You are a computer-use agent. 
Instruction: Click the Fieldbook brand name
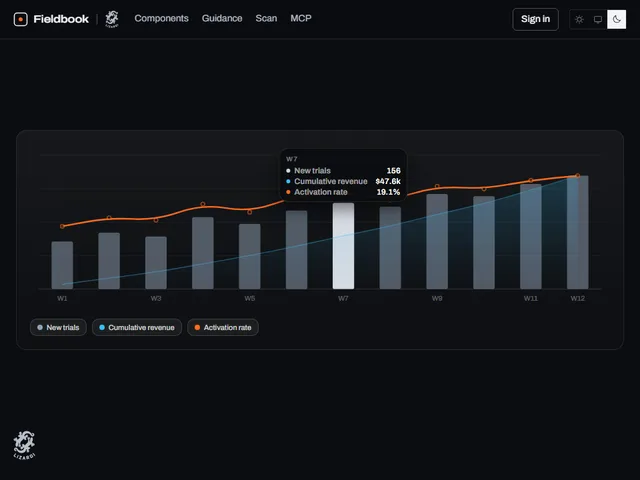pos(61,19)
